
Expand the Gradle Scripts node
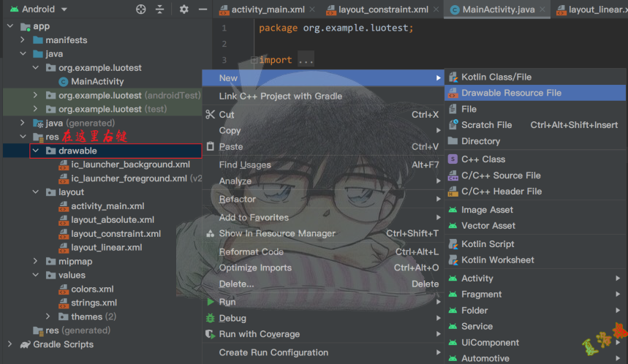pos(10,345)
